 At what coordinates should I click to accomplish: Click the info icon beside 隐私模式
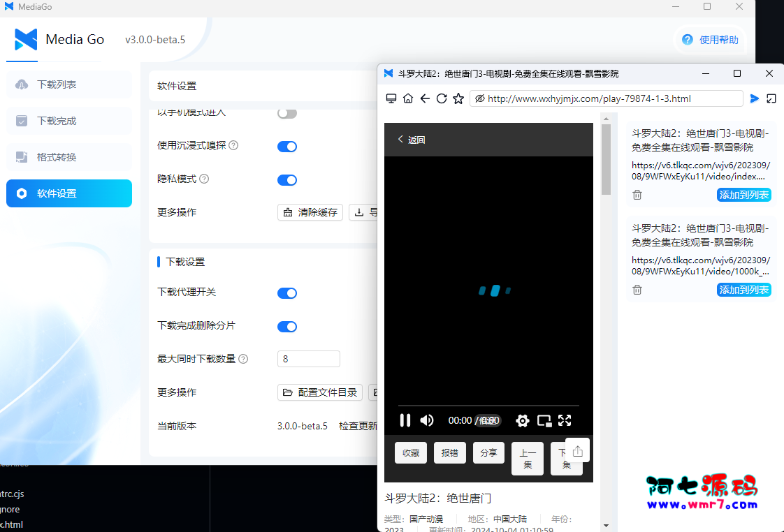coord(204,179)
